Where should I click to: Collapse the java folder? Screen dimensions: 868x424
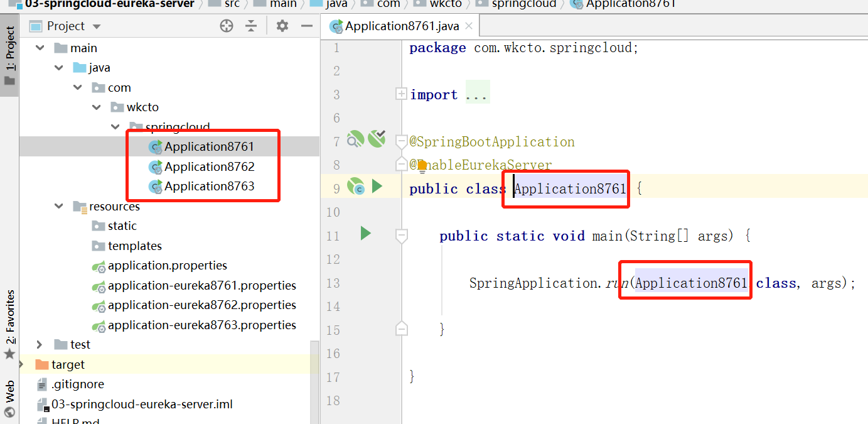coord(59,67)
